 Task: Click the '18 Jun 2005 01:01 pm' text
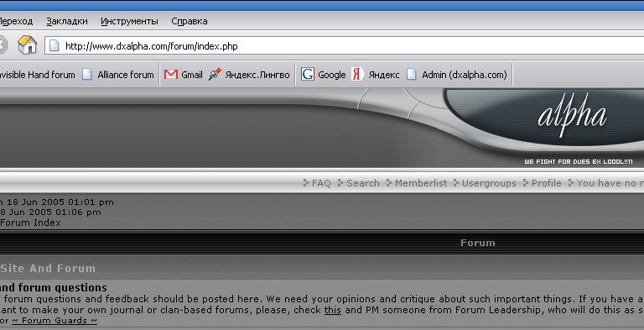tap(60, 202)
